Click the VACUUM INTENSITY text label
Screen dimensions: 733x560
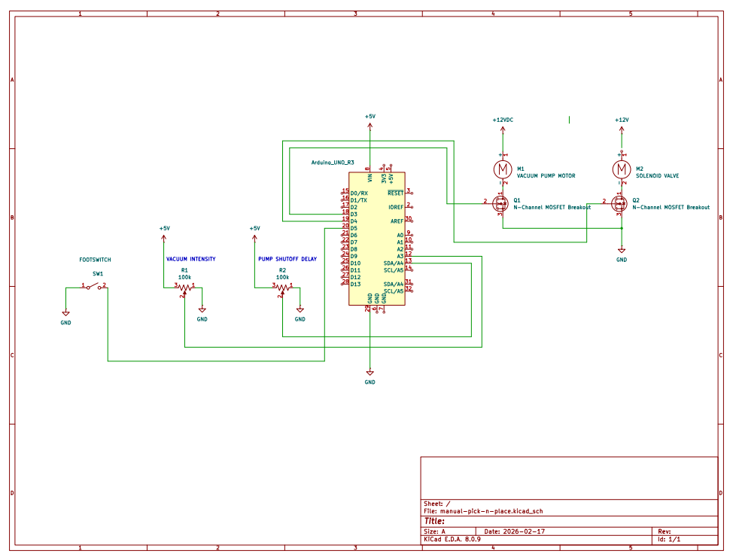click(190, 259)
